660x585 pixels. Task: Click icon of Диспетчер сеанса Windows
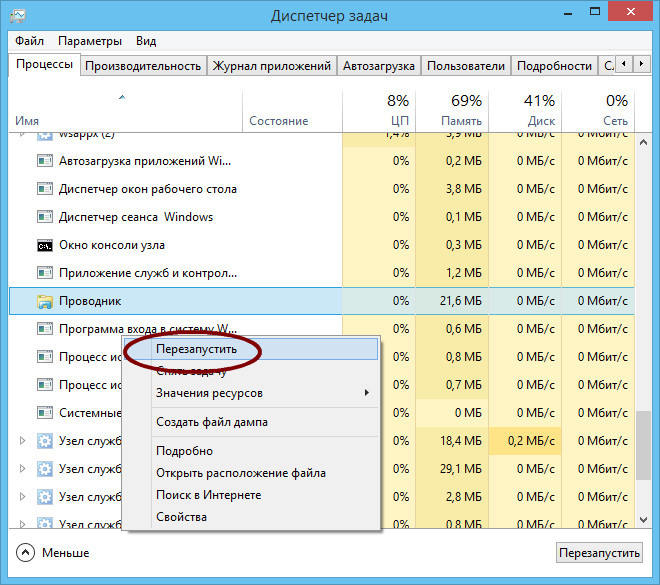[45, 217]
